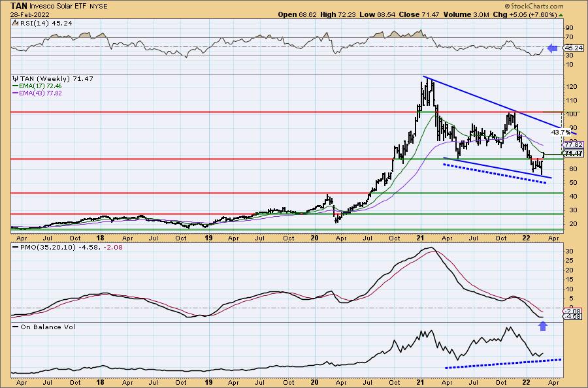Select the TAN (Weekly) 71.47 legend

(x=53, y=79)
